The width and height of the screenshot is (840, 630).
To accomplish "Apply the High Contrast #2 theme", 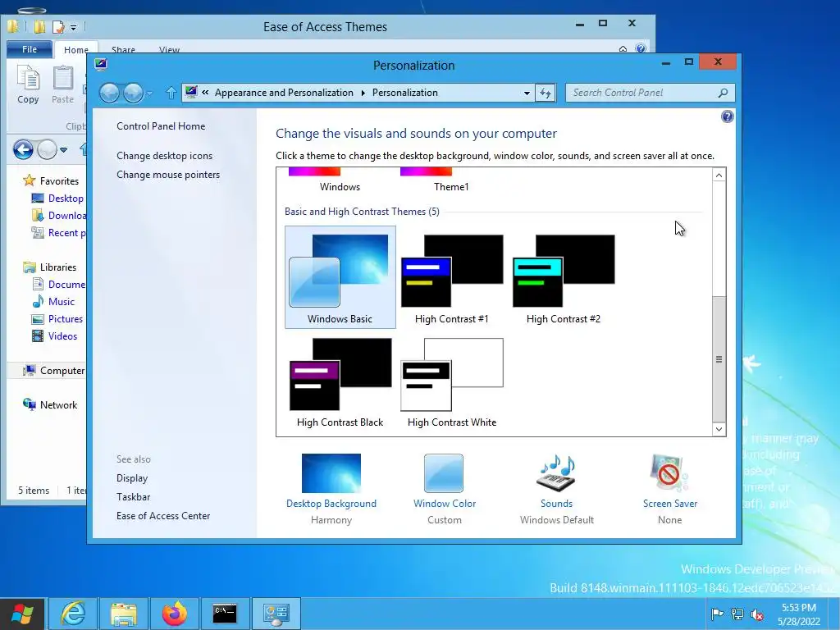I will [x=563, y=277].
